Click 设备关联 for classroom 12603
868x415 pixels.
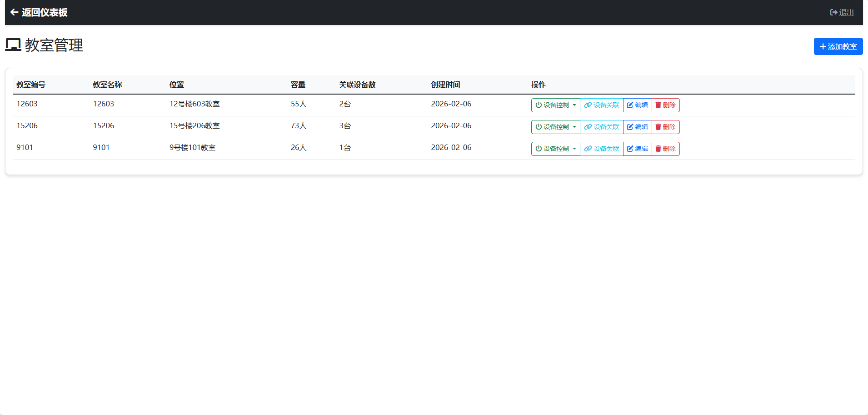(x=602, y=105)
